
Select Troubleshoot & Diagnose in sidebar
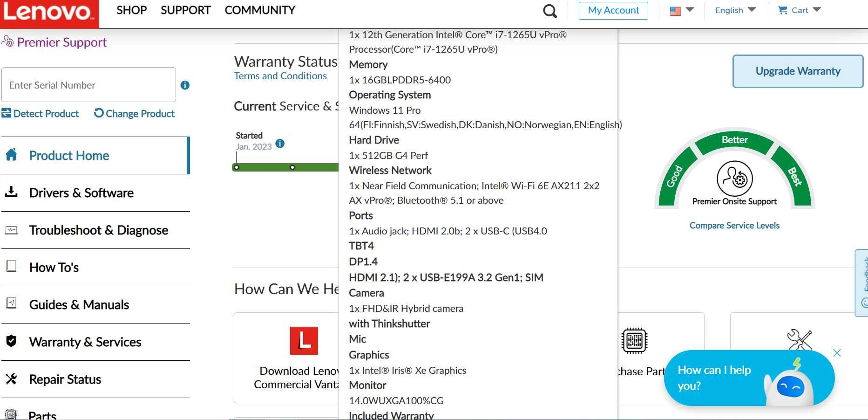[x=95, y=230]
